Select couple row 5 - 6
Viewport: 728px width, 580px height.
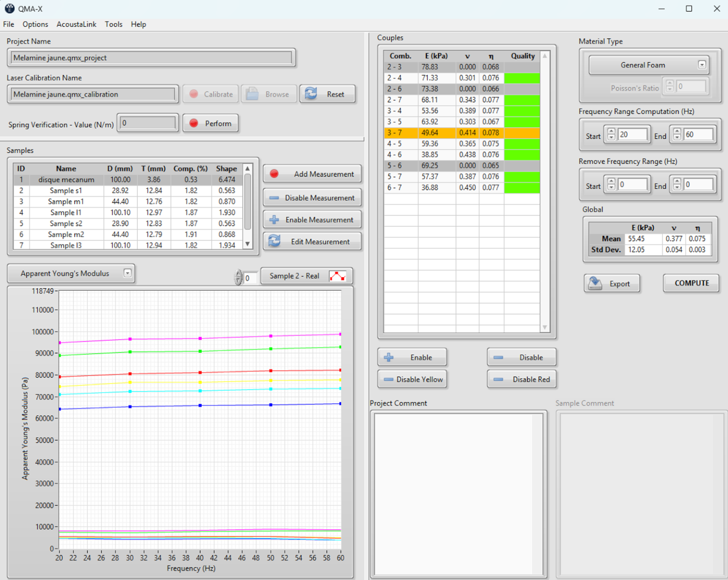[462, 165]
